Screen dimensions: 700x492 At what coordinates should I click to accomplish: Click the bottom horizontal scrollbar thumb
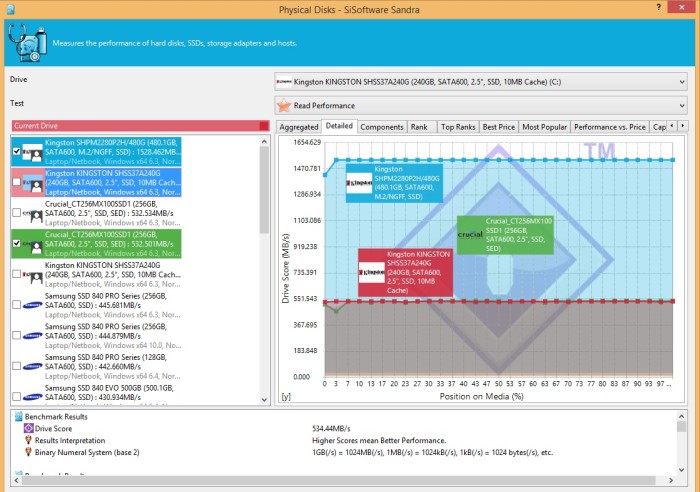click(338, 480)
